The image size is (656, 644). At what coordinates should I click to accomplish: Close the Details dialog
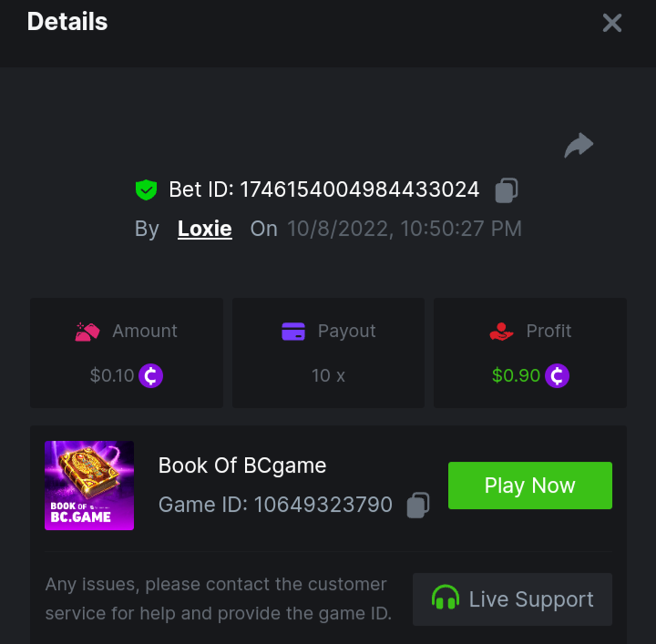[x=612, y=23]
